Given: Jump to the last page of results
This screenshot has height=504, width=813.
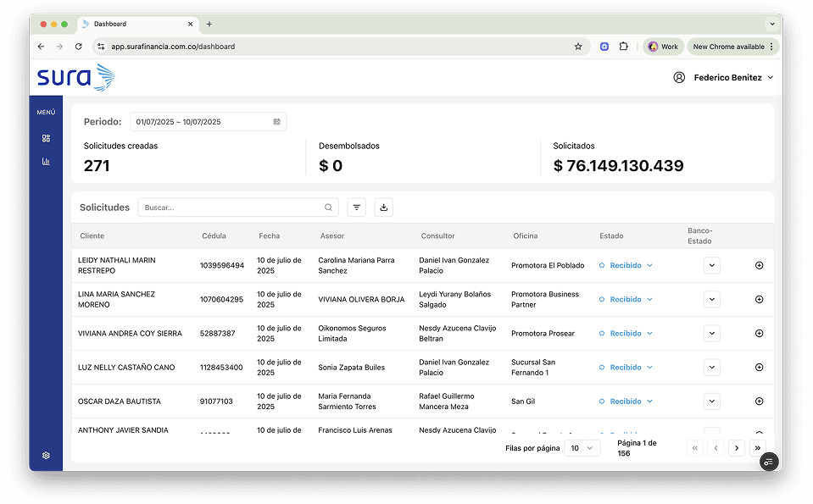Looking at the screenshot, I should point(758,448).
